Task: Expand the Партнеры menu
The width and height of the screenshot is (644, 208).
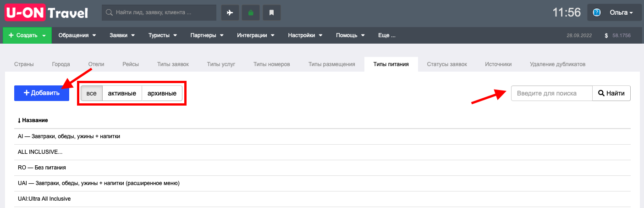Action: pos(207,35)
